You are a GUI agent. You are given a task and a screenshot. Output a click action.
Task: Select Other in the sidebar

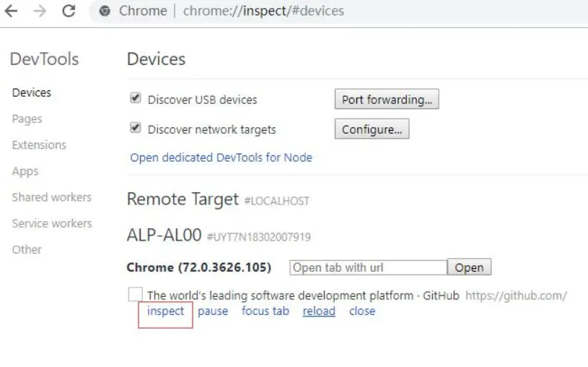[x=27, y=249]
